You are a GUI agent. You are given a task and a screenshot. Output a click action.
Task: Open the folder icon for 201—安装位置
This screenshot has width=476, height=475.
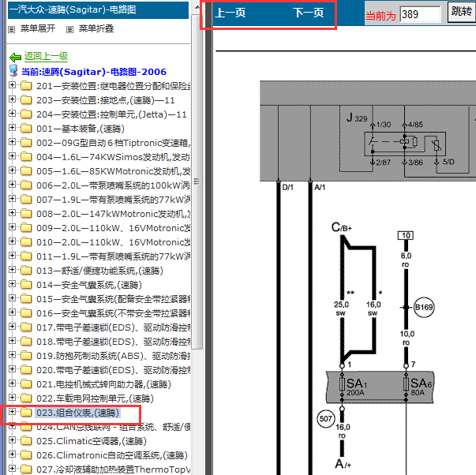pyautogui.click(x=26, y=86)
